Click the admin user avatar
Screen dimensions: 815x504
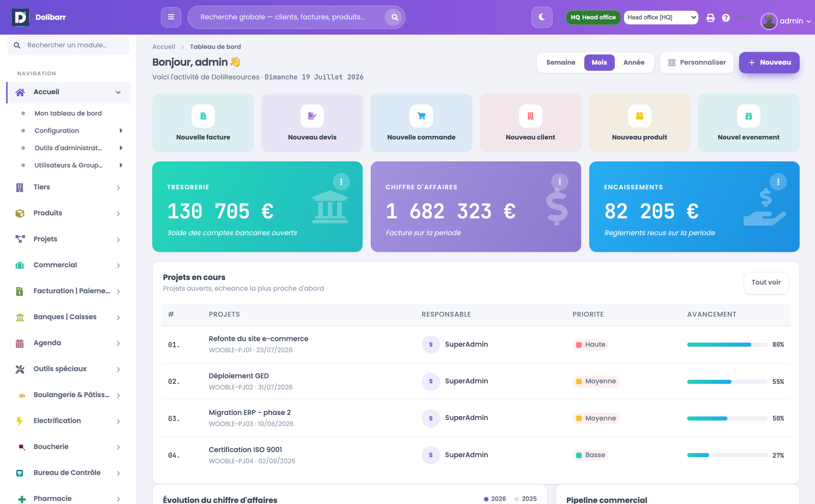click(x=769, y=21)
